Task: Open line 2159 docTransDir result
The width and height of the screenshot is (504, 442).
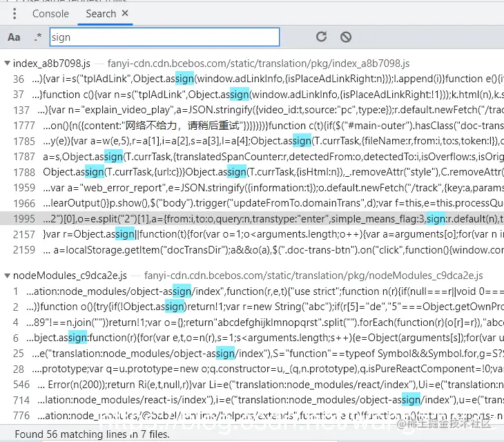Action: tap(252, 250)
